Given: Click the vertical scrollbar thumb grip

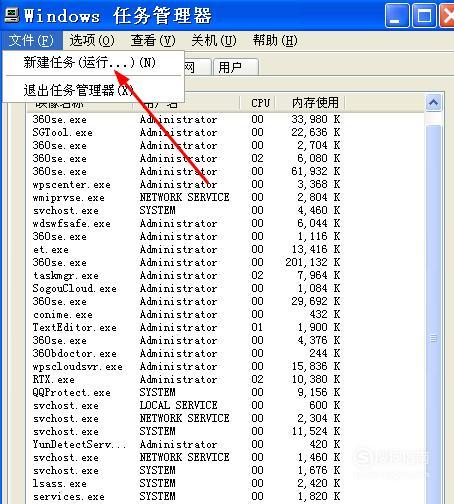Looking at the screenshot, I should [434, 339].
